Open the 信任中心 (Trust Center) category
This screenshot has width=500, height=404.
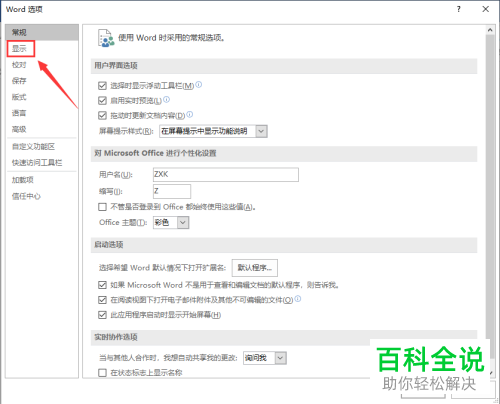(x=26, y=196)
